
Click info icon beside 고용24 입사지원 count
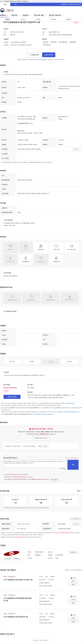pos(71,499)
